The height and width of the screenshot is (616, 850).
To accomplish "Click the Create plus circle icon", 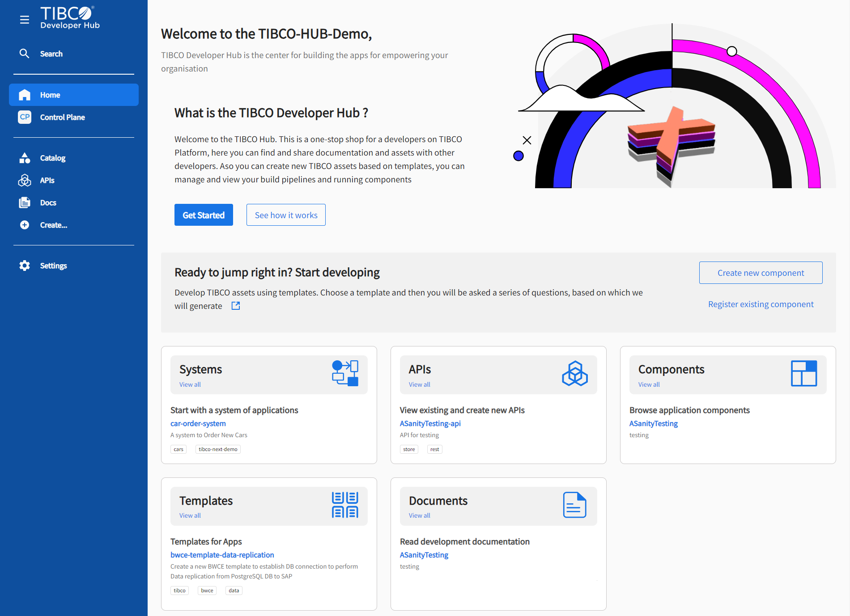I will 25,225.
